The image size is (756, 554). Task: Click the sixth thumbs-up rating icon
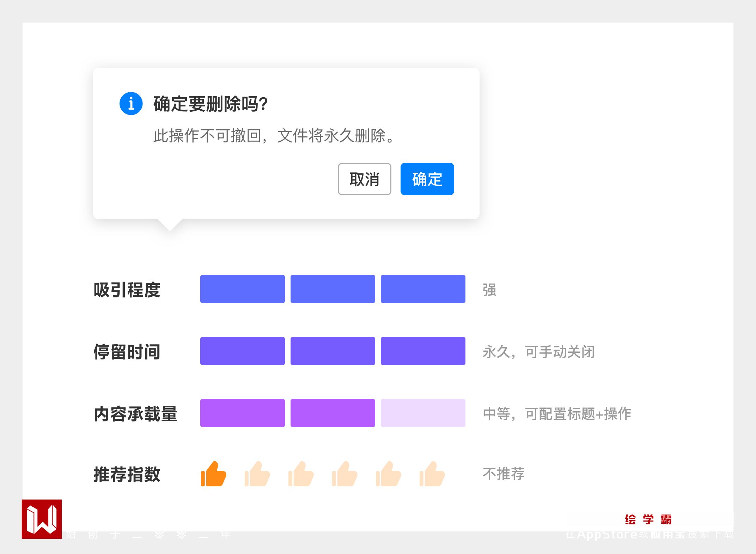(432, 474)
